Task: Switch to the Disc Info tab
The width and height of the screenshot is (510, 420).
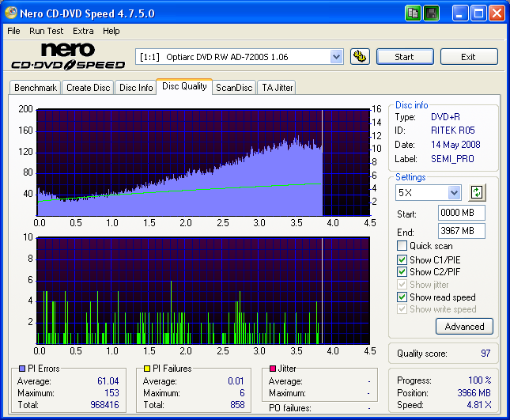Action: (136, 88)
